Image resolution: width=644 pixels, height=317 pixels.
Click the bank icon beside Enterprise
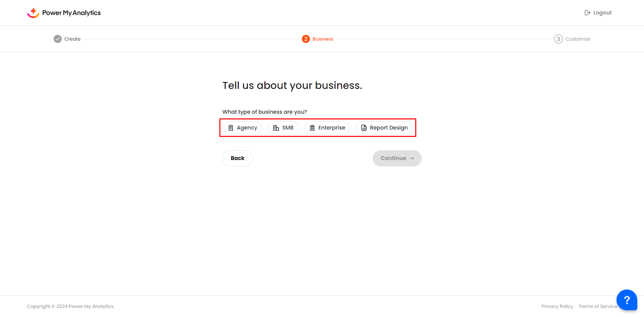click(312, 128)
